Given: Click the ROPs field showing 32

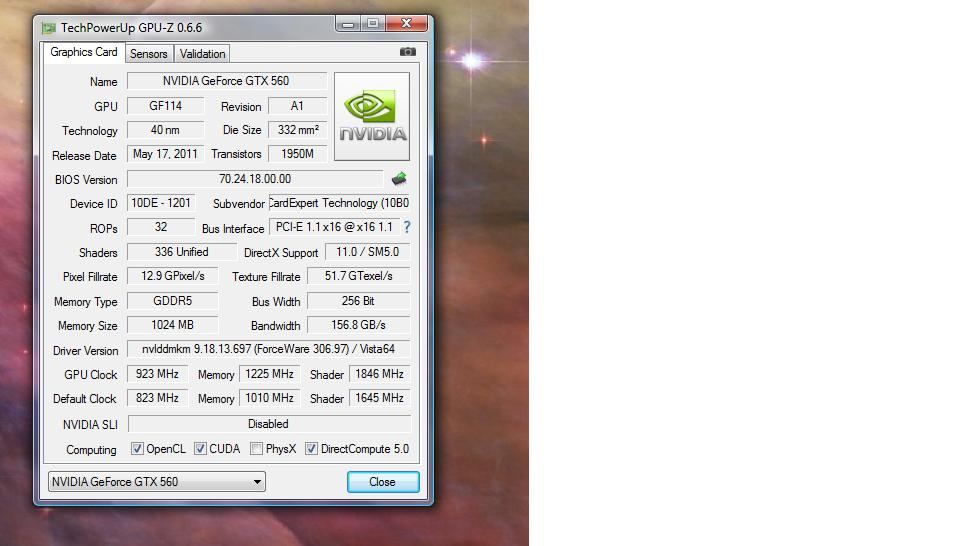Looking at the screenshot, I should [x=161, y=227].
